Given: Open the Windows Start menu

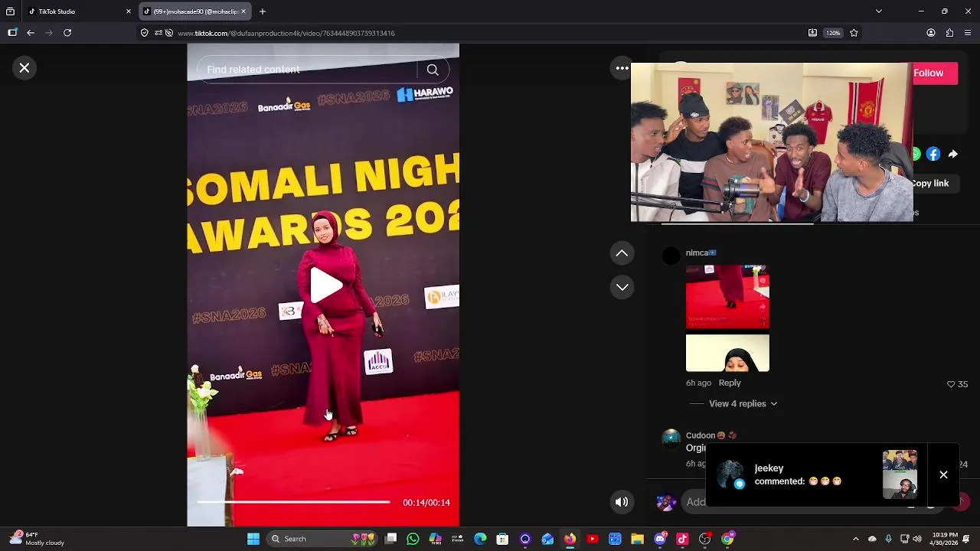Looking at the screenshot, I should (253, 539).
